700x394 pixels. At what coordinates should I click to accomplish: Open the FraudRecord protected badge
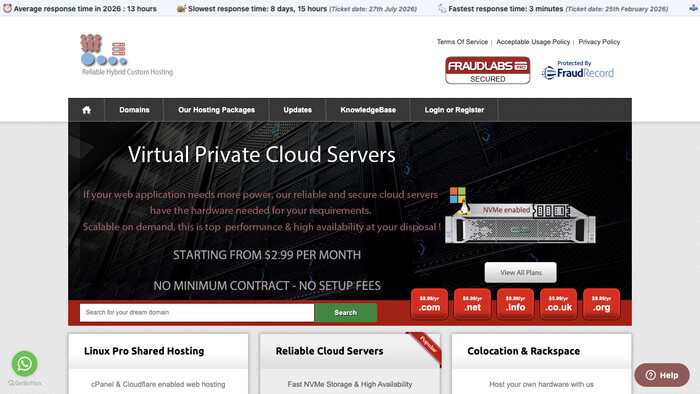[x=578, y=70]
